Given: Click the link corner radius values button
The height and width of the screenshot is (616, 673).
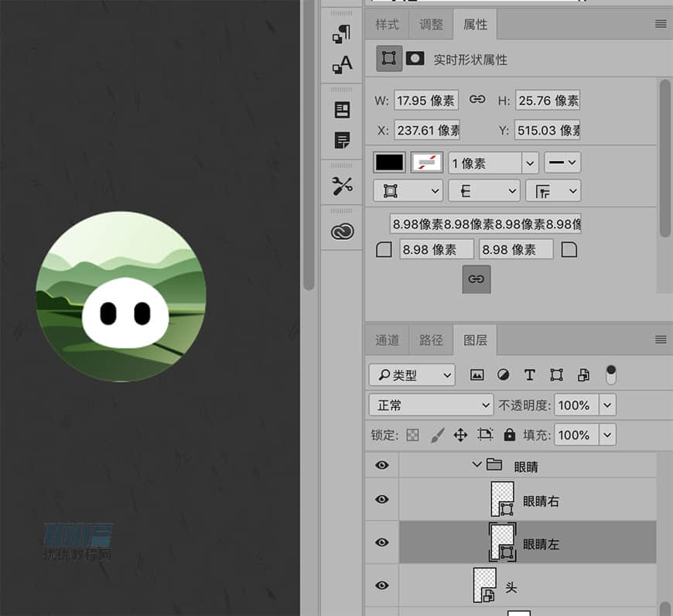Looking at the screenshot, I should pos(476,279).
